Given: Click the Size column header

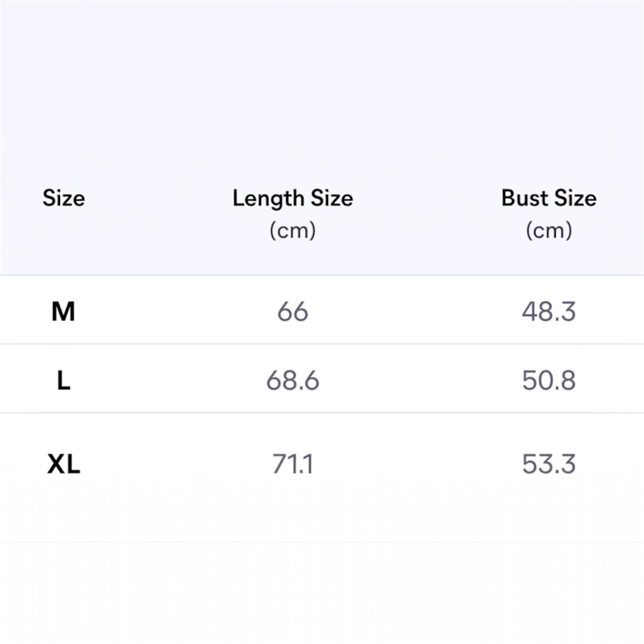Looking at the screenshot, I should point(63,198).
